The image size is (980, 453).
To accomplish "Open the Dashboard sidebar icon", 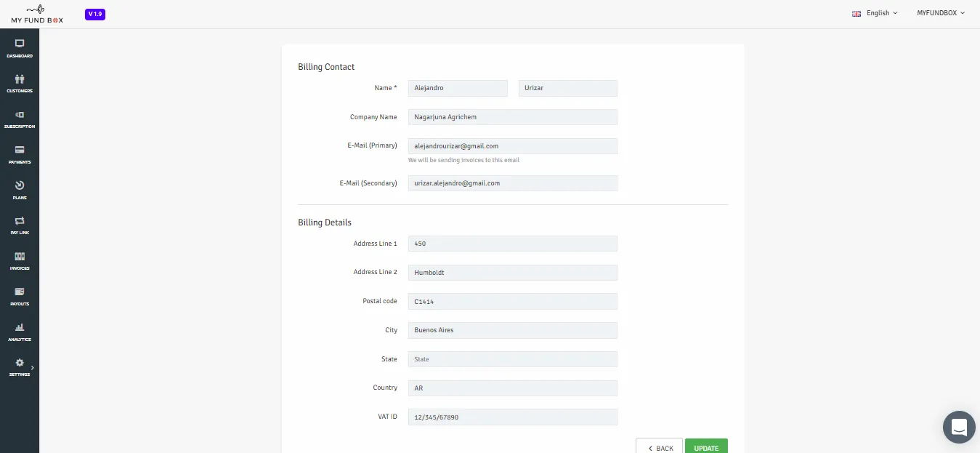I will pyautogui.click(x=20, y=44).
